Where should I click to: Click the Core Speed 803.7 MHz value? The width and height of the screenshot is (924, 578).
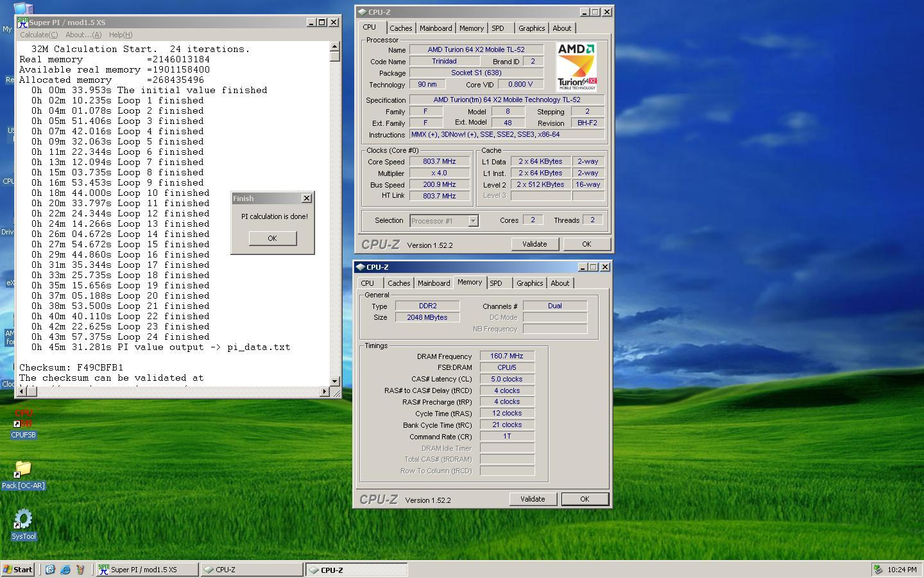[x=440, y=162]
